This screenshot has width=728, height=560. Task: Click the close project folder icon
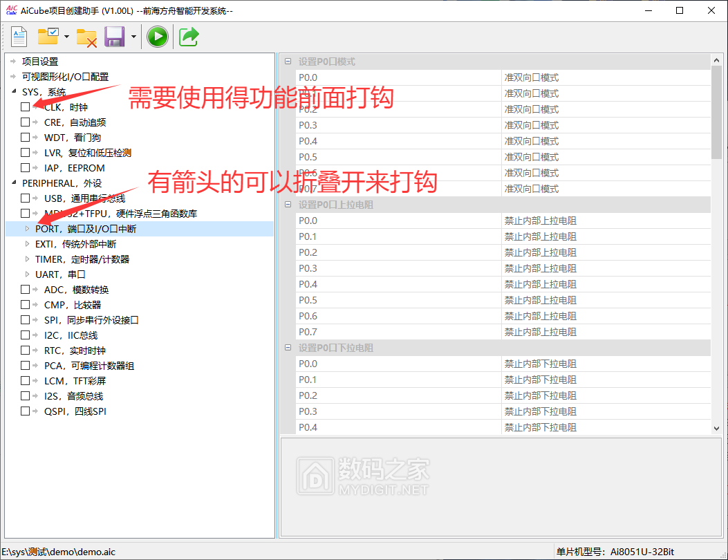tap(86, 37)
